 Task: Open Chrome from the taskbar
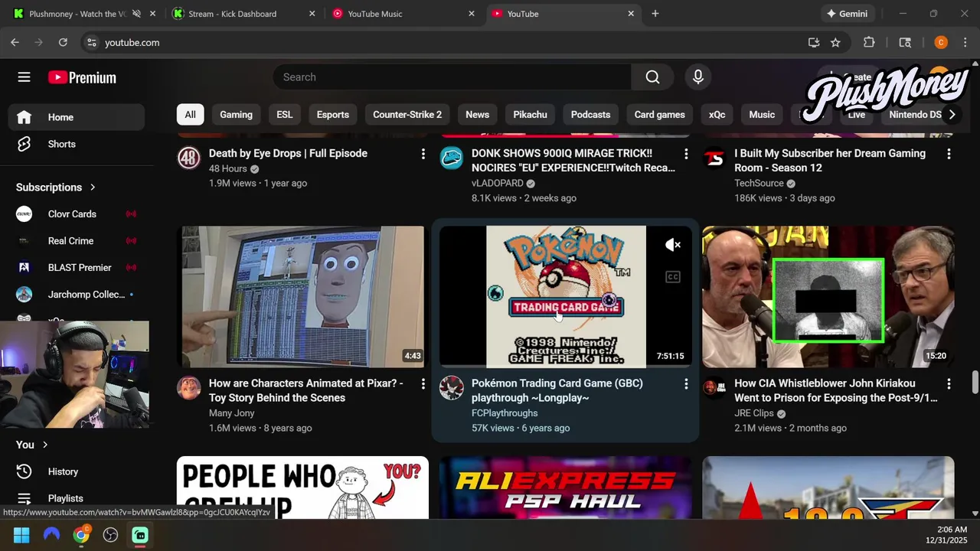click(x=80, y=535)
